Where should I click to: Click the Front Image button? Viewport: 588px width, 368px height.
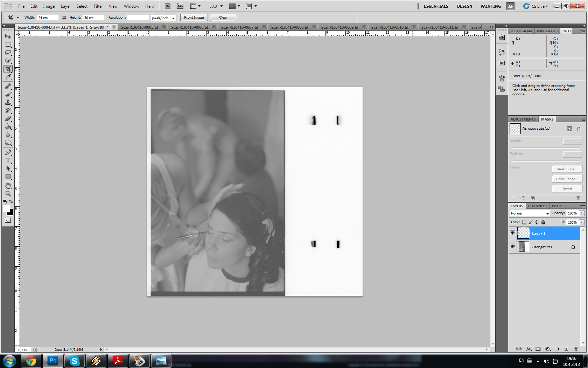click(194, 18)
